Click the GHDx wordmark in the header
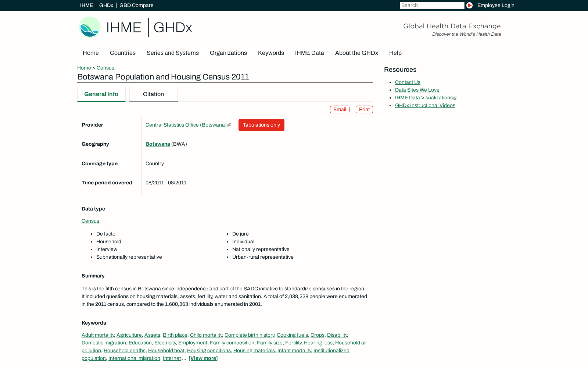Viewport: 588px width, 368px height. pos(173,28)
